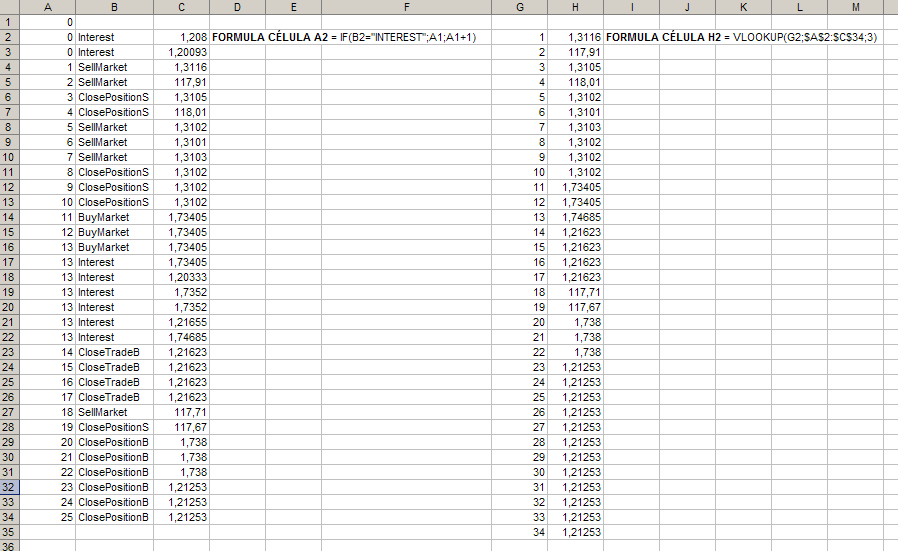Viewport: 898px width, 551px height.
Task: Select column F header
Action: point(407,7)
